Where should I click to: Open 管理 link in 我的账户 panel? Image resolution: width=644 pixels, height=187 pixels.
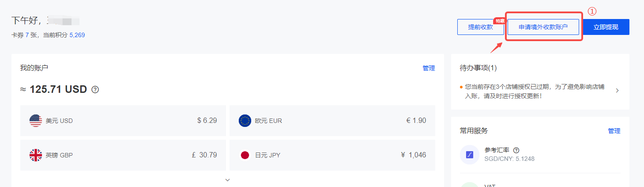(429, 68)
